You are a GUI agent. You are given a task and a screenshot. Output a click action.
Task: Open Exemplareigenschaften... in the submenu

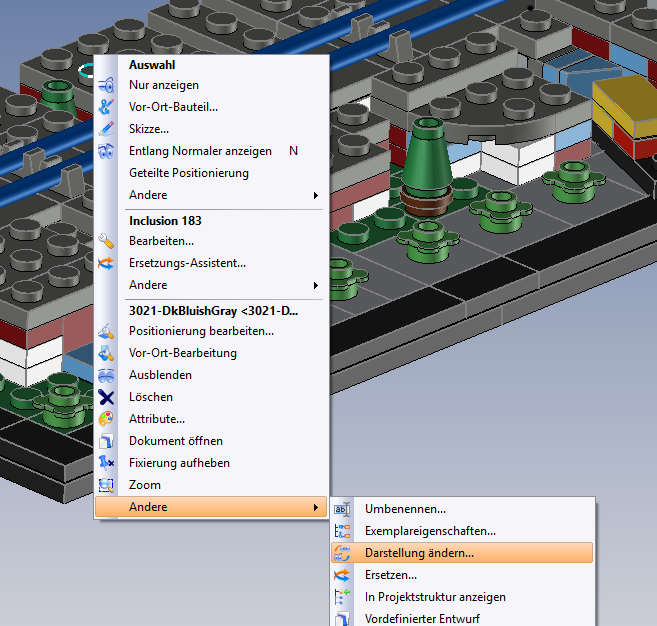[x=462, y=531]
